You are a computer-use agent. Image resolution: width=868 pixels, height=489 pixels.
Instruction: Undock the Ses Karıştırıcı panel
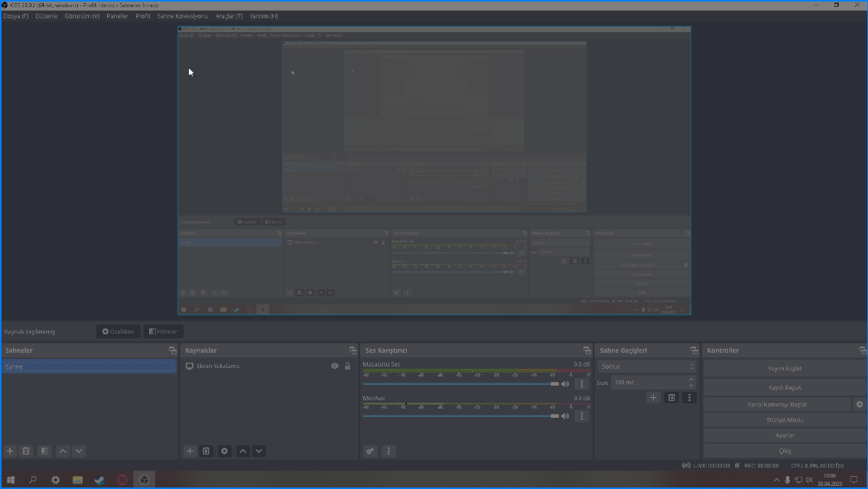point(587,350)
